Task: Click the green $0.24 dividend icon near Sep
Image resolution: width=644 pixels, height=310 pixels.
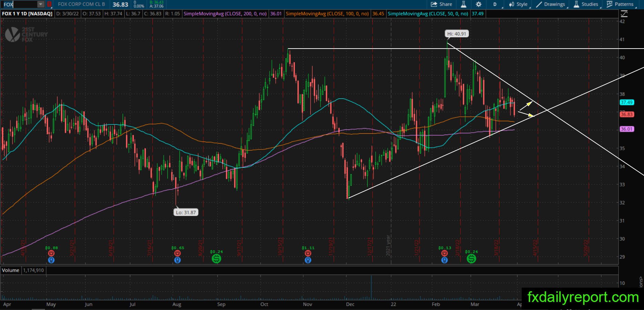Action: (216, 258)
